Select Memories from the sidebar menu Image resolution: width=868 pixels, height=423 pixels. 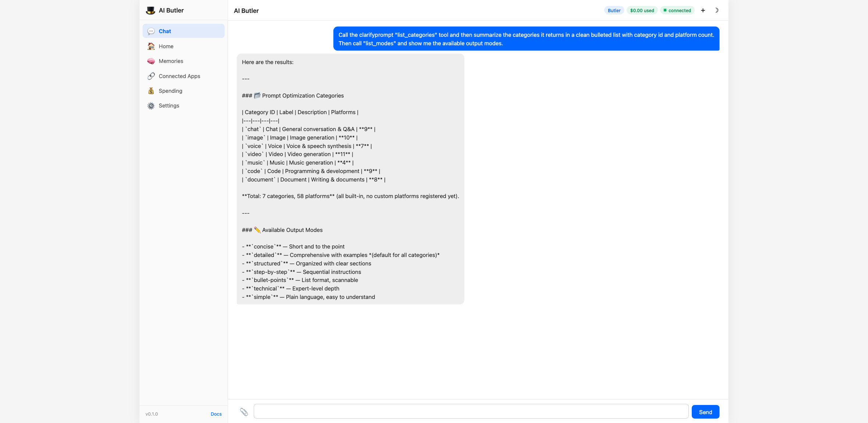tap(171, 61)
